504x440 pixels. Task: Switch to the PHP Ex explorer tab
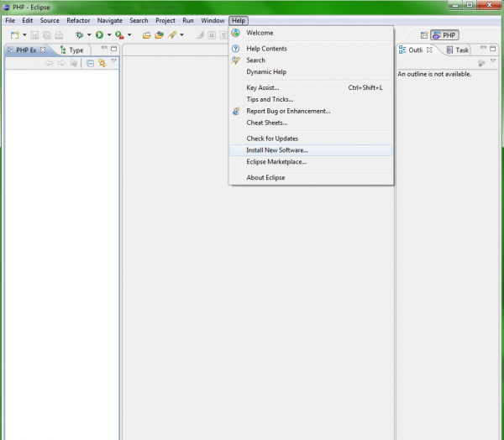[x=26, y=50]
